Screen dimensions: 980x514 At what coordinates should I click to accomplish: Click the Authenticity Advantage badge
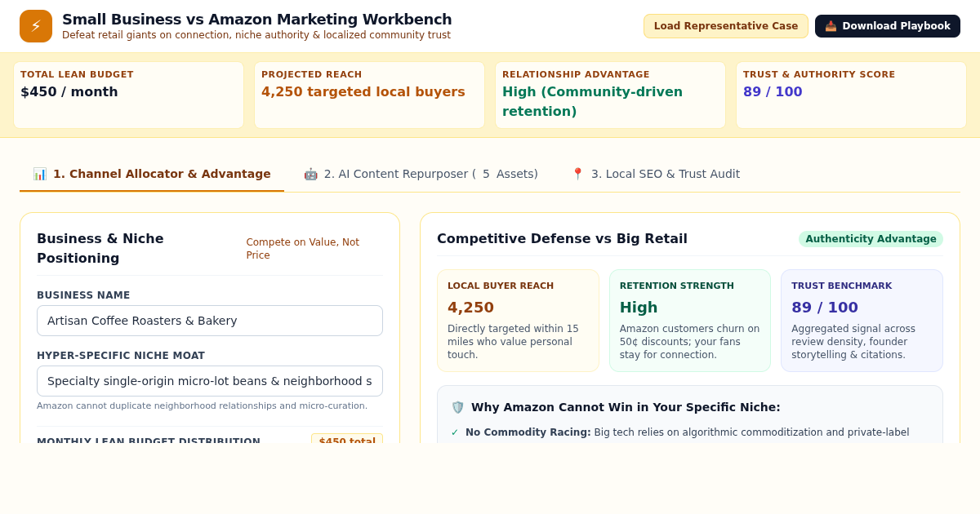(871, 239)
